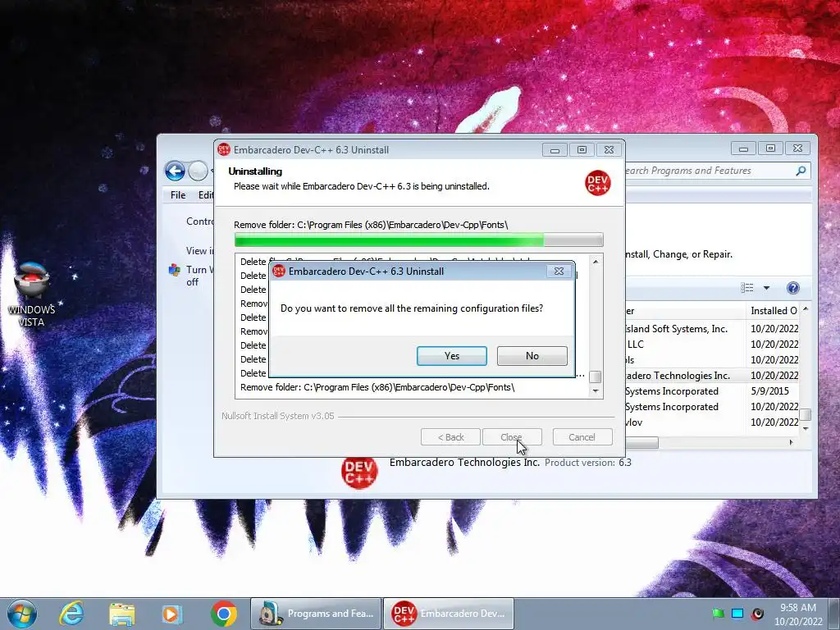The image size is (840, 630).
Task: Click the Cancel button in uninstaller
Action: click(582, 437)
